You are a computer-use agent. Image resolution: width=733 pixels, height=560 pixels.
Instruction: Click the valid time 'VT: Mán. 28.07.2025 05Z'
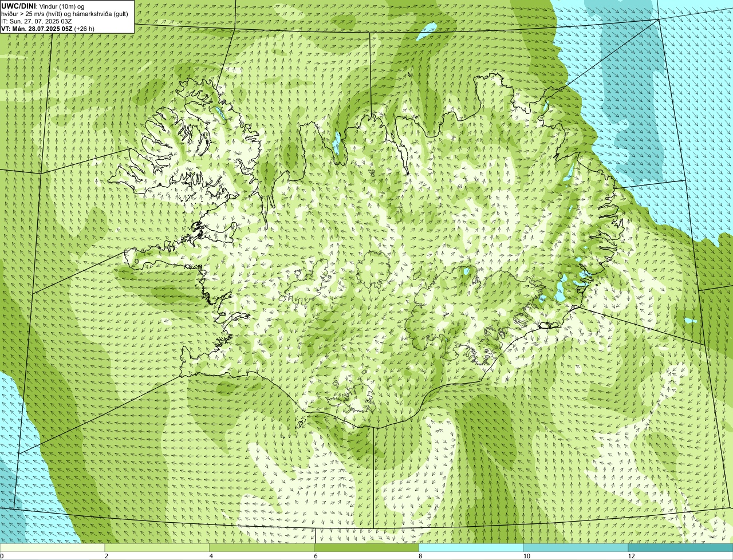pyautogui.click(x=37, y=29)
